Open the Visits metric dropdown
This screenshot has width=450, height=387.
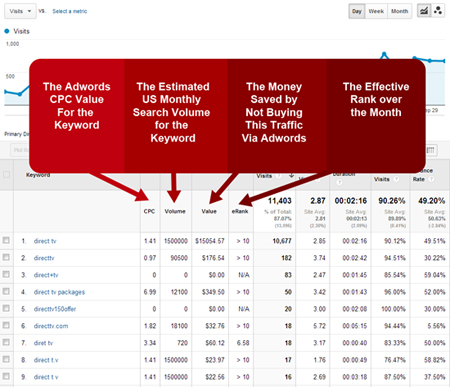20,11
